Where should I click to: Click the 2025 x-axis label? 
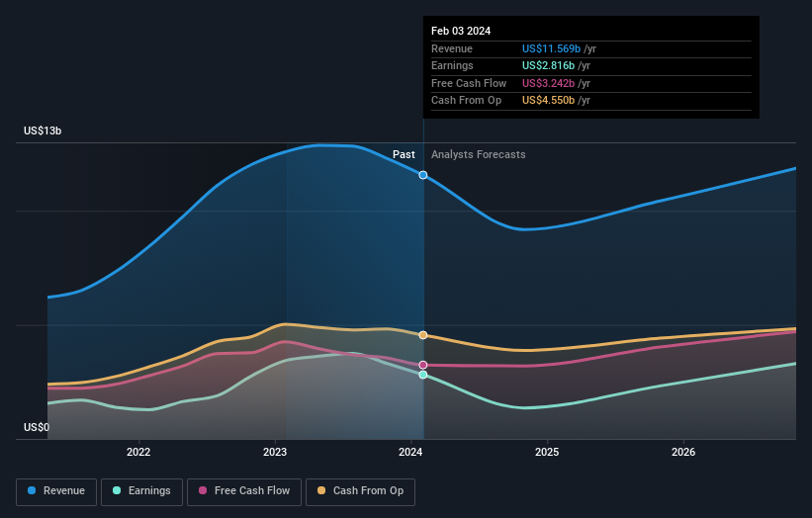[x=547, y=453]
